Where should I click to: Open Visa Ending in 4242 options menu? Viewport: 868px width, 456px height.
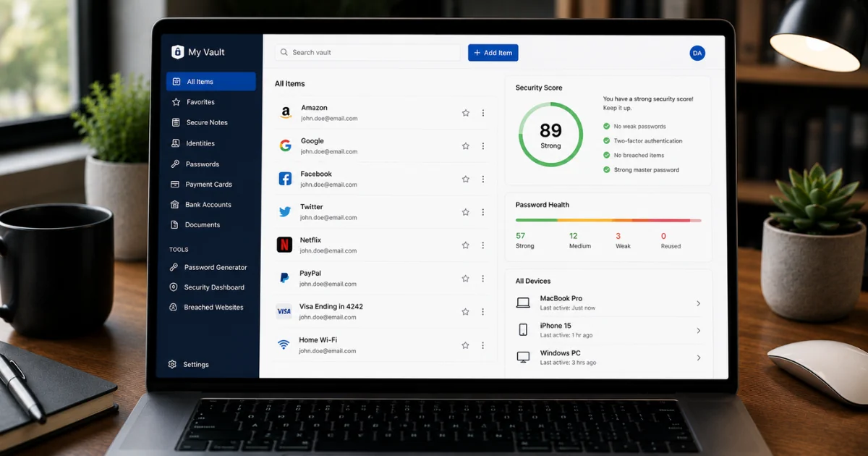483,312
